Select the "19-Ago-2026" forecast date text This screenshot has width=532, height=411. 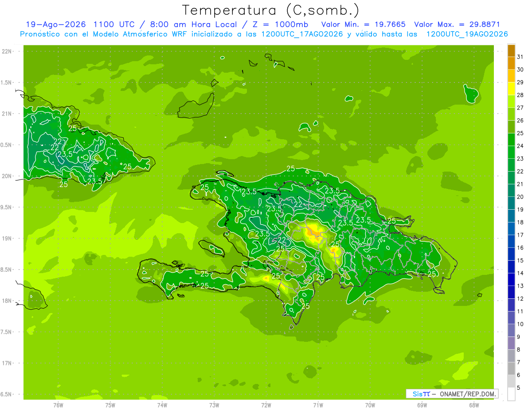click(x=56, y=24)
